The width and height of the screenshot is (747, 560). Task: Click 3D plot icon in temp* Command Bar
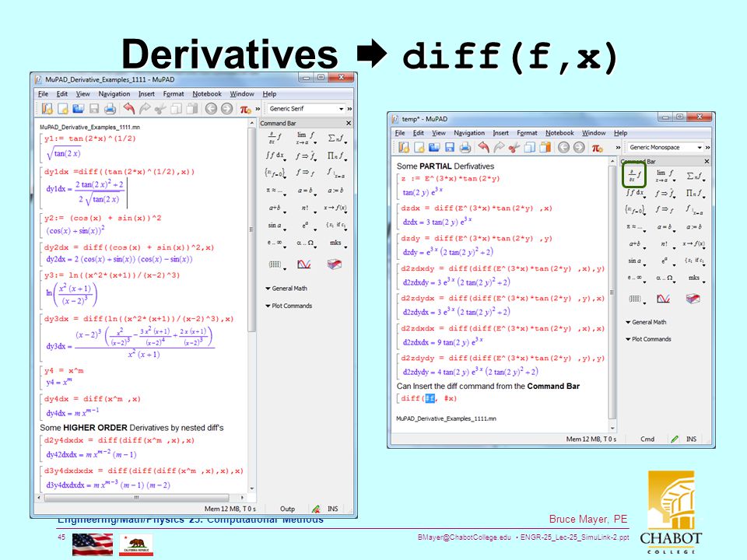point(693,299)
